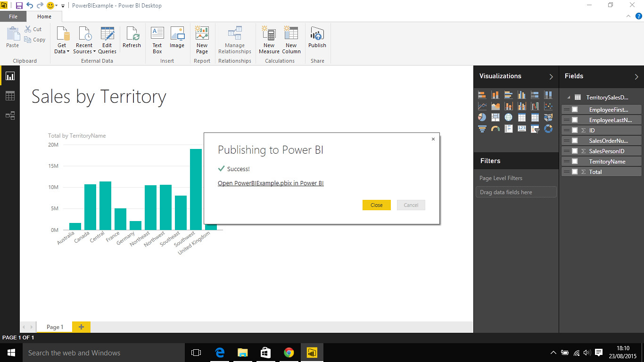644x362 pixels.
Task: Check the EmployeeFirst... field checkbox
Action: point(575,109)
